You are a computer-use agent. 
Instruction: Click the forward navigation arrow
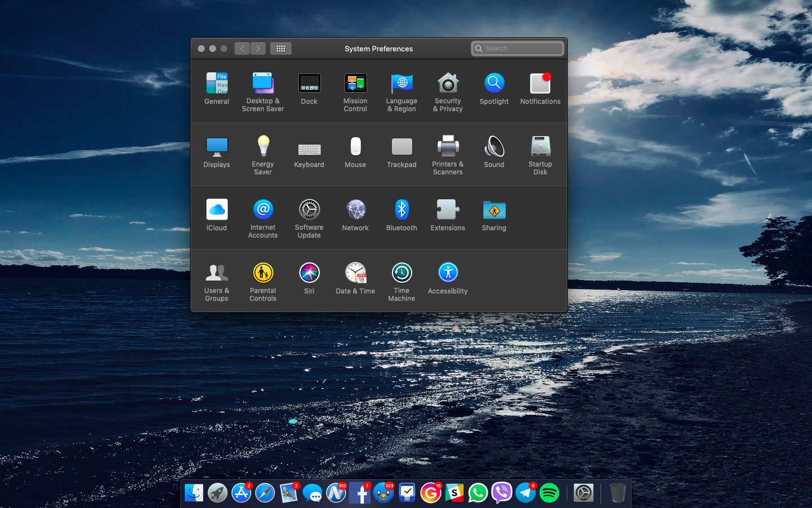point(258,49)
